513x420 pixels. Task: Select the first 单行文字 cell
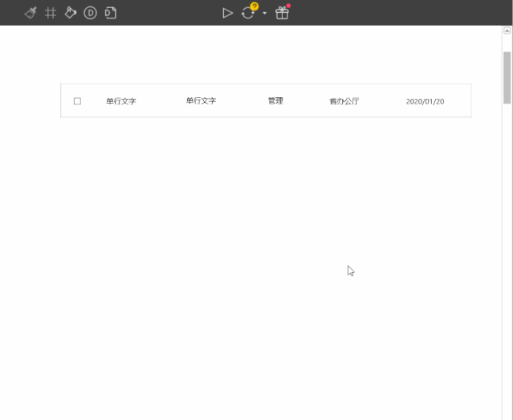[121, 101]
